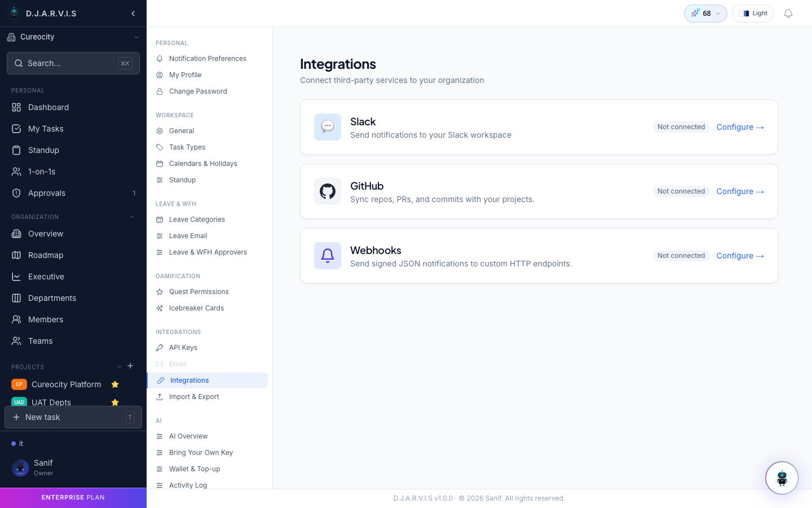Click the 1-on-1s people icon
812x508 pixels.
coord(16,172)
